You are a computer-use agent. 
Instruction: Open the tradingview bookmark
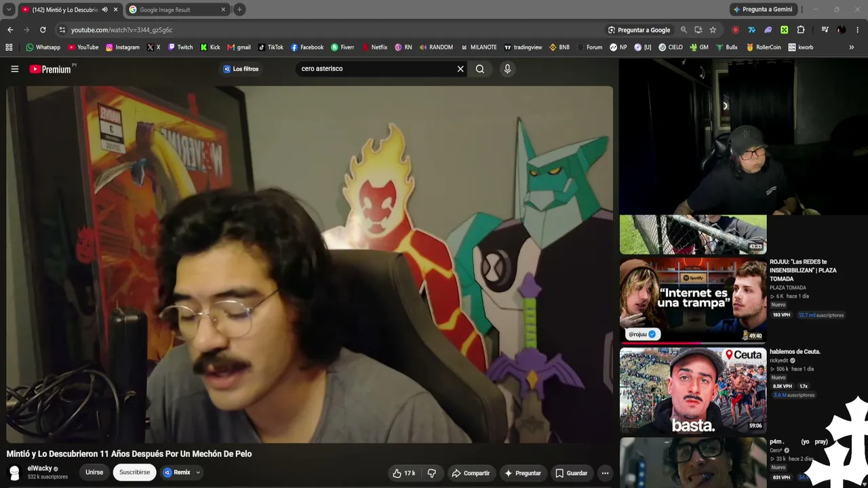(x=522, y=47)
